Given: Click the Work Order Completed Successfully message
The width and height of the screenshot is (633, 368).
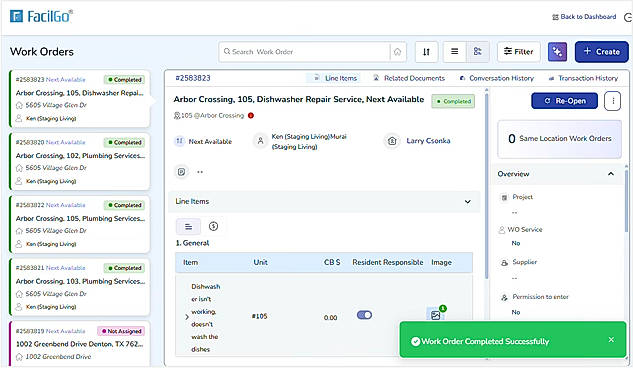Looking at the screenshot, I should pos(485,341).
